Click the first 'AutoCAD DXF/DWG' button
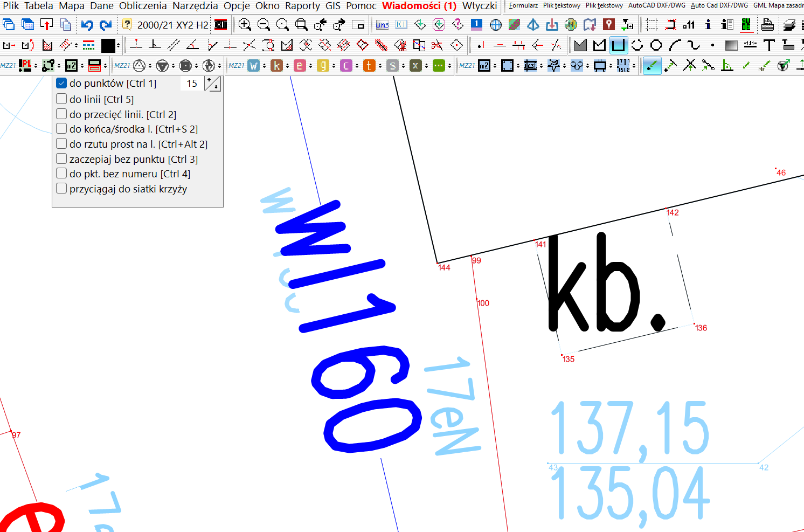The height and width of the screenshot is (532, 804). click(657, 5)
